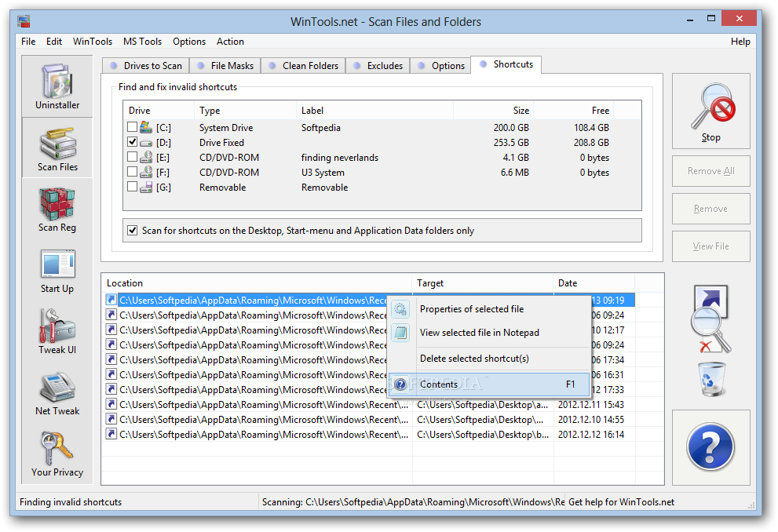This screenshot has height=532, width=778.
Task: Click shortcut icon of the 2012.12.12 16:14 row
Action: 111,435
